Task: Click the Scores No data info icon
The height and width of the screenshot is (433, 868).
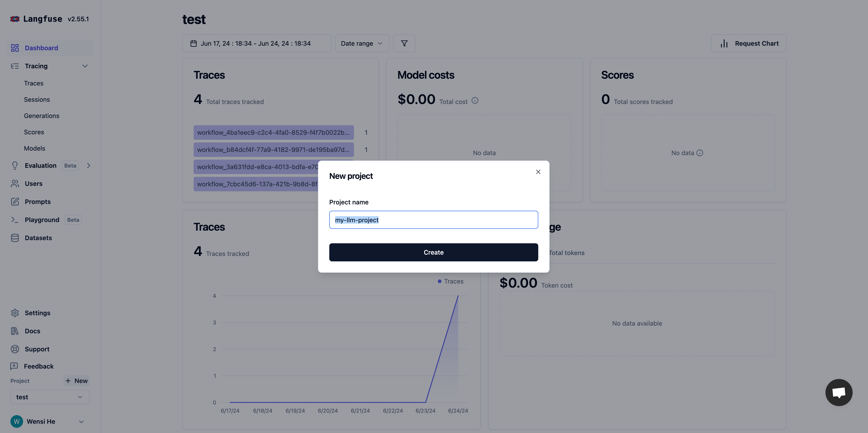Action: click(700, 153)
